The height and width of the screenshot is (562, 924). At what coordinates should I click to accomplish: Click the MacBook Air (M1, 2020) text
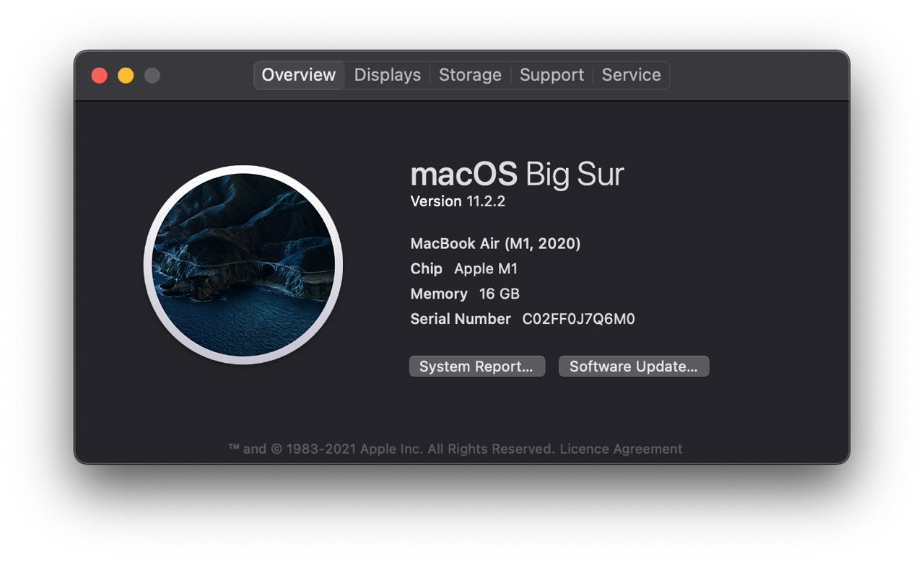[x=495, y=244]
